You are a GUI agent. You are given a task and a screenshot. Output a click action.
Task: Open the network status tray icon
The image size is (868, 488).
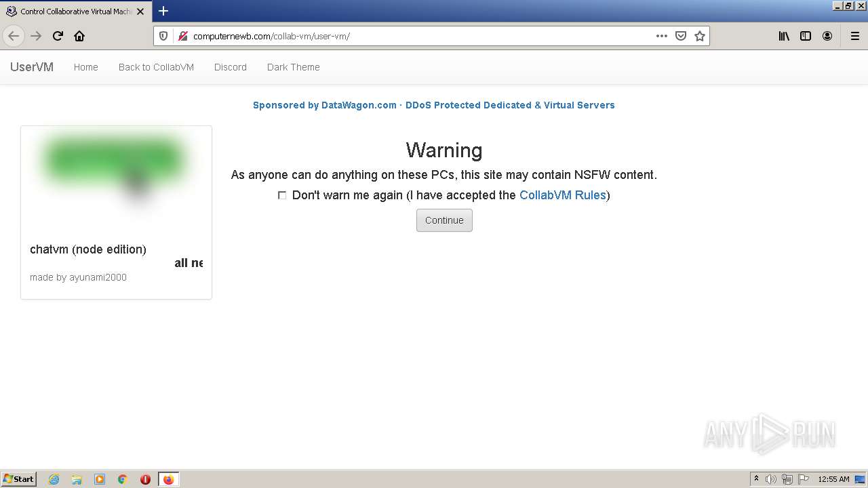click(x=787, y=479)
